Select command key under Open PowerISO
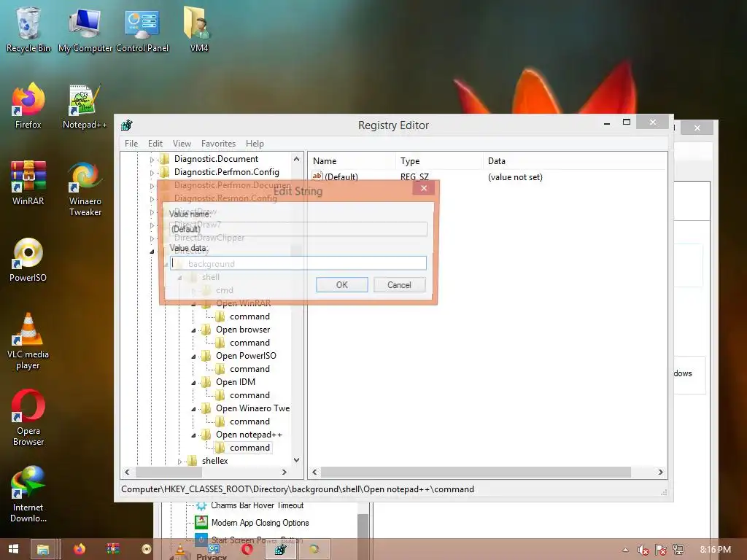747x560 pixels. [249, 368]
